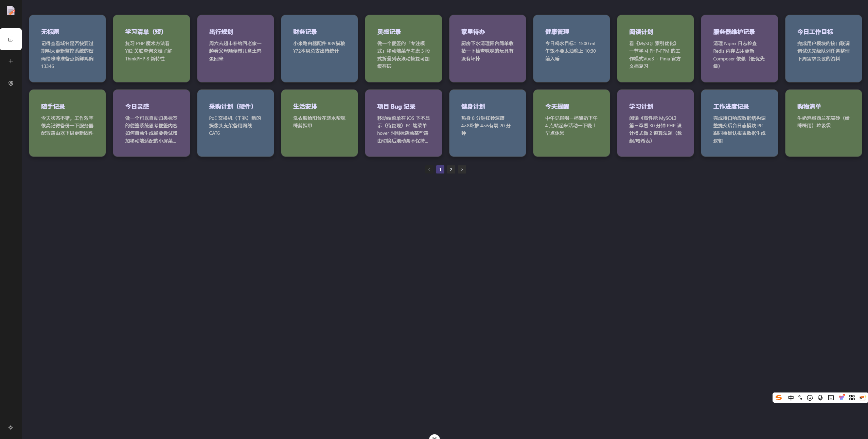Toggle Sogou punctuation mode
868x439 pixels.
[800, 398]
